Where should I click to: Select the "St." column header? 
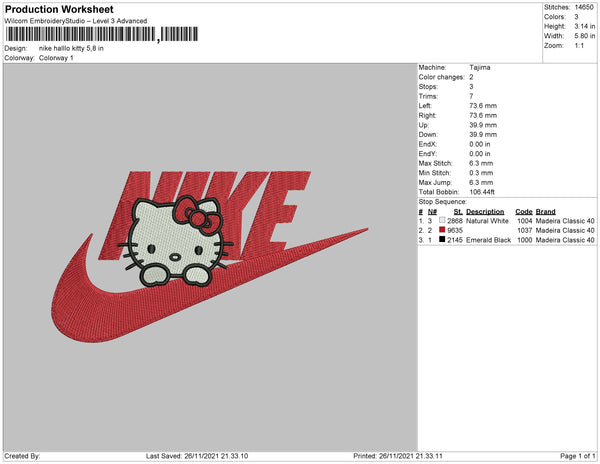pyautogui.click(x=458, y=212)
